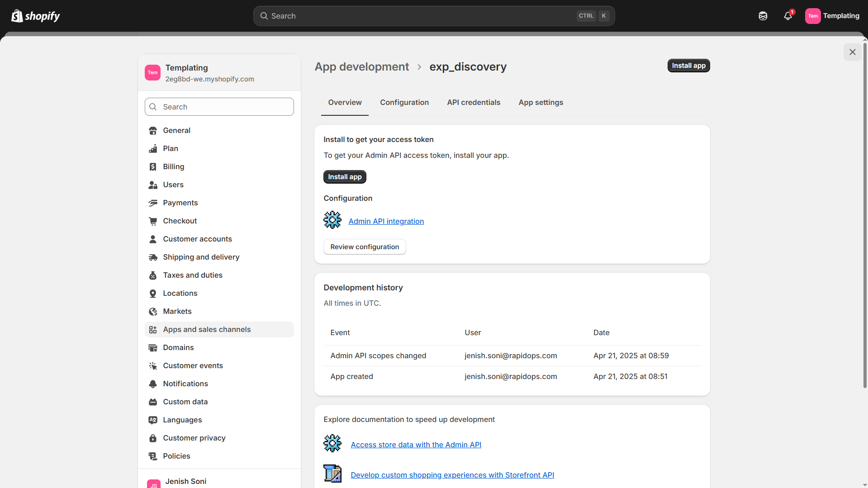Click the Billing receipt icon
The height and width of the screenshot is (488, 868).
point(153,167)
